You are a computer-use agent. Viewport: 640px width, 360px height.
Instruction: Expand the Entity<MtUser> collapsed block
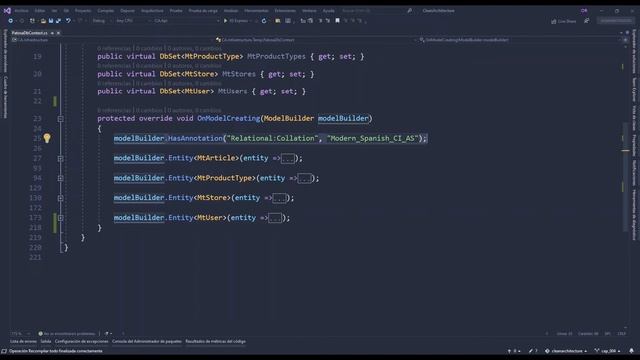[x=60, y=218]
